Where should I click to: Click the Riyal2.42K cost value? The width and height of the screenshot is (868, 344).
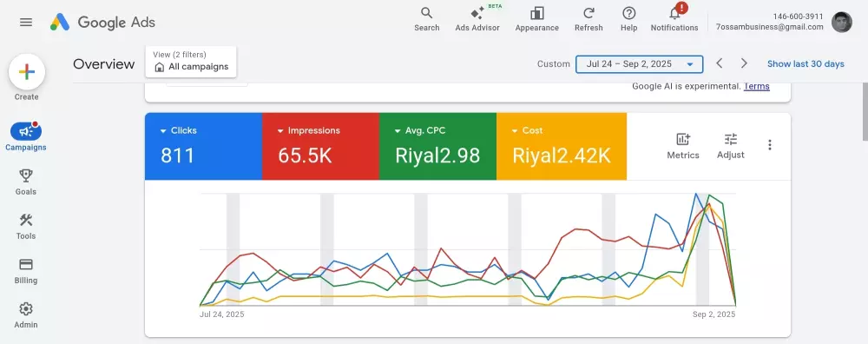pos(562,155)
